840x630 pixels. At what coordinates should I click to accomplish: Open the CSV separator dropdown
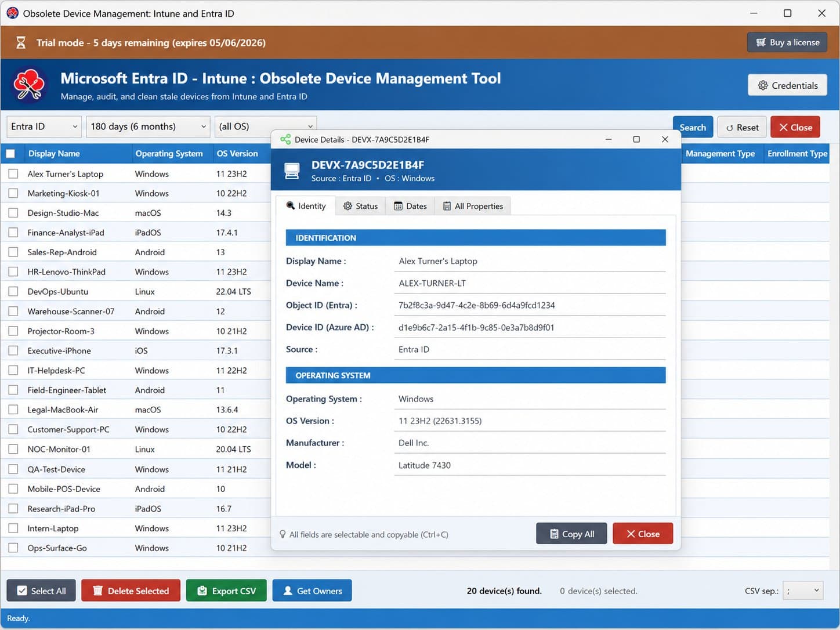tap(803, 591)
